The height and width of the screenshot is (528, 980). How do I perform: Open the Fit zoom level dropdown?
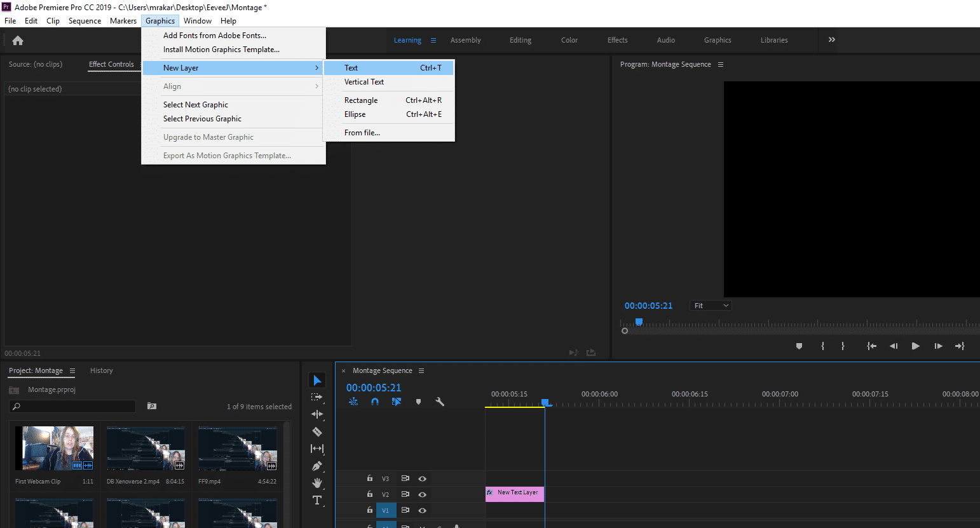tap(710, 305)
